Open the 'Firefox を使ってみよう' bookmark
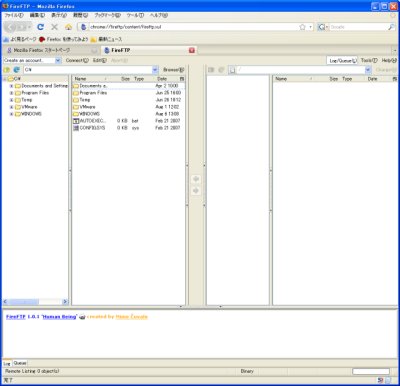Screen dimensions: 400x386 click(64, 39)
